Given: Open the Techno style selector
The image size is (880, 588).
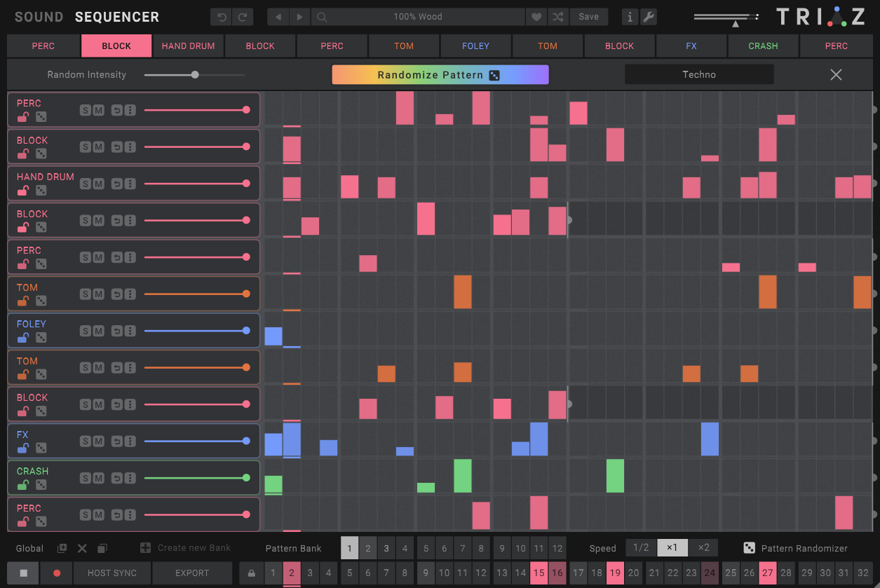Looking at the screenshot, I should pyautogui.click(x=698, y=74).
